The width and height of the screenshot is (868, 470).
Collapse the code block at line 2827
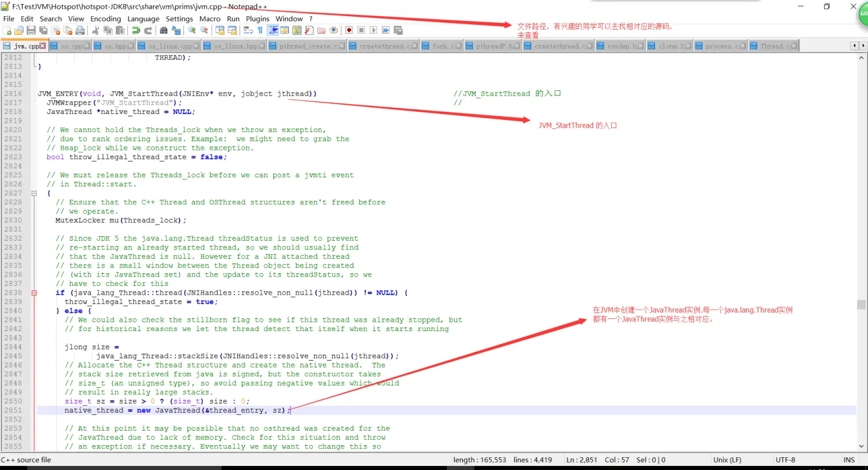click(x=34, y=193)
